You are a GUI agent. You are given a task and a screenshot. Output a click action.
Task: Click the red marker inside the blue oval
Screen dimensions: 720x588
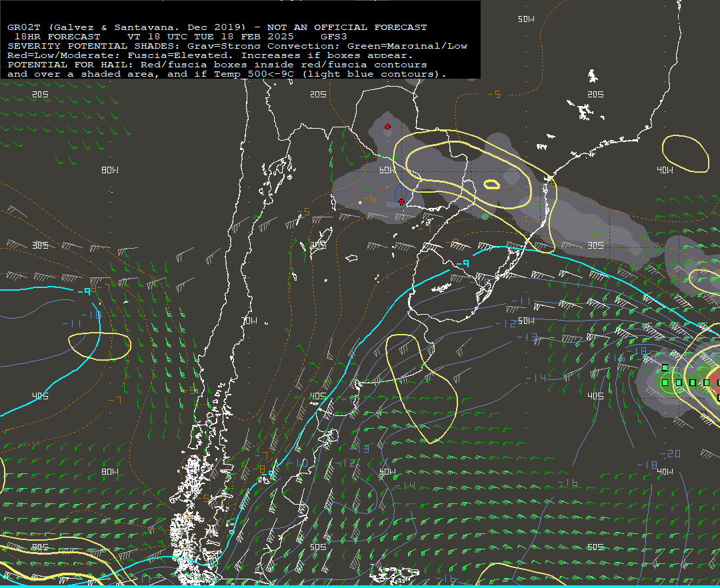[x=401, y=201]
